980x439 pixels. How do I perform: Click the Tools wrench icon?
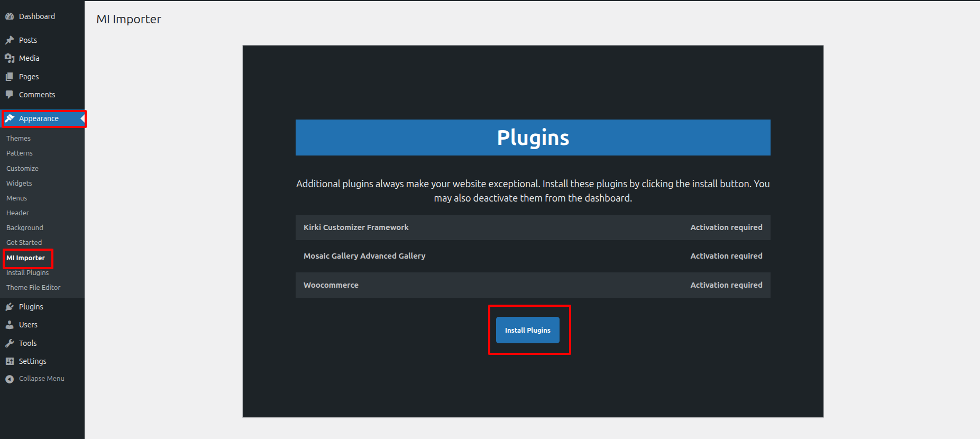tap(10, 343)
